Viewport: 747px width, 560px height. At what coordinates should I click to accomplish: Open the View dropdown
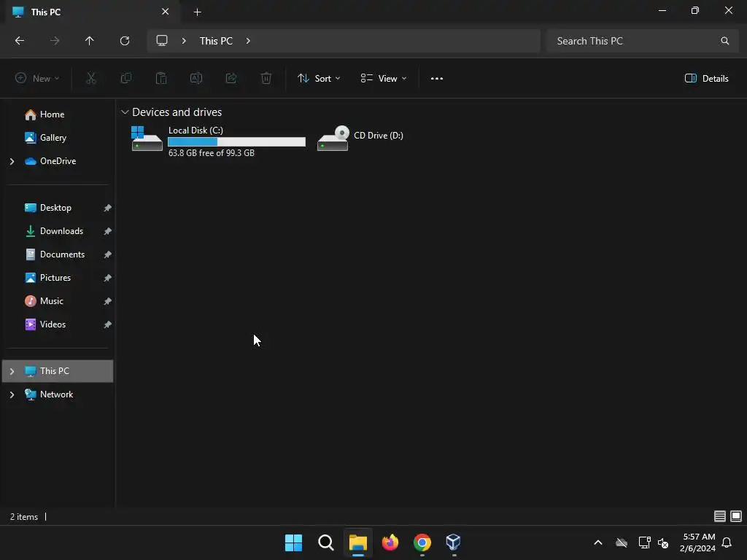pyautogui.click(x=384, y=79)
